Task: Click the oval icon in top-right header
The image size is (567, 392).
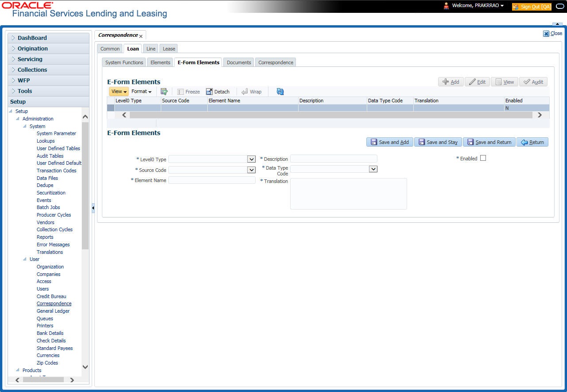Action: point(559,7)
